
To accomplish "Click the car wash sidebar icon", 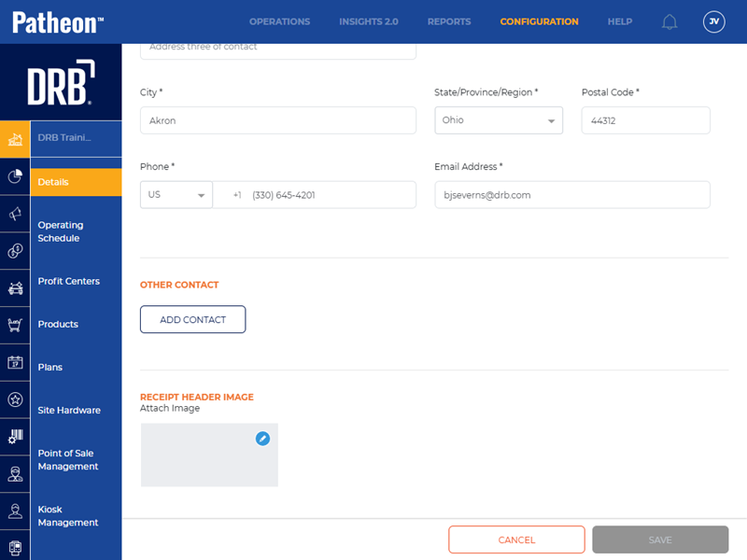I will point(15,288).
